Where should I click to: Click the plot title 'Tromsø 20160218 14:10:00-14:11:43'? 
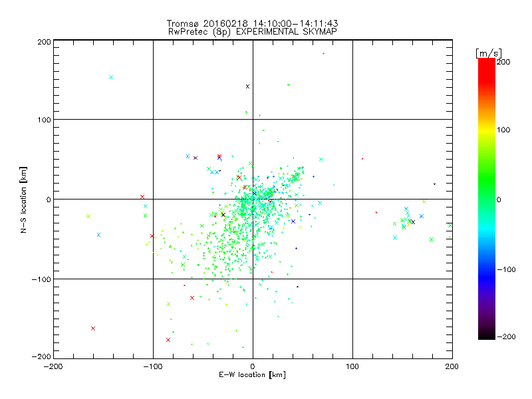[x=253, y=23]
